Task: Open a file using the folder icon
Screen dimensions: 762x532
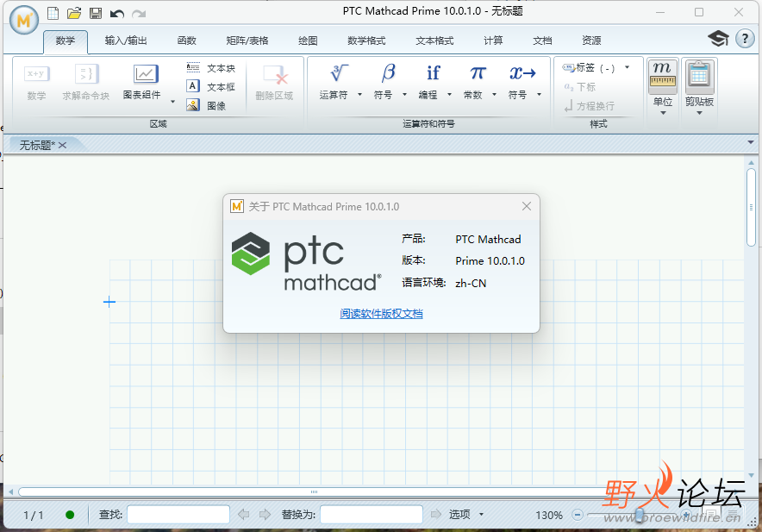Action: pyautogui.click(x=74, y=13)
